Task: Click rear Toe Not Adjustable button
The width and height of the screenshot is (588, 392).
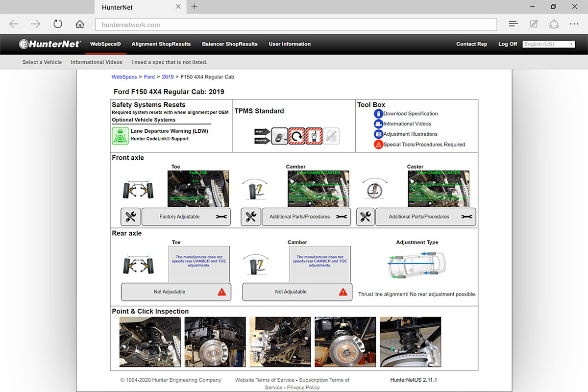Action: coord(176,292)
